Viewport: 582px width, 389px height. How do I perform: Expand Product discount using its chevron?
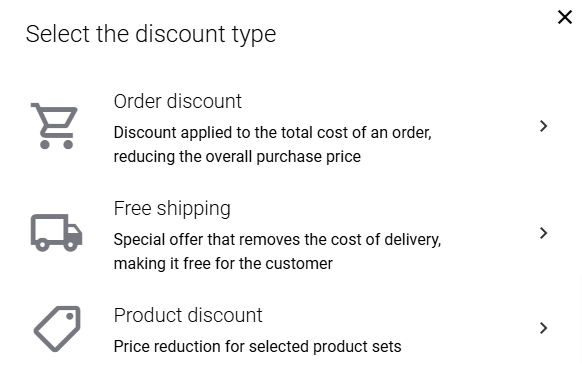(543, 328)
